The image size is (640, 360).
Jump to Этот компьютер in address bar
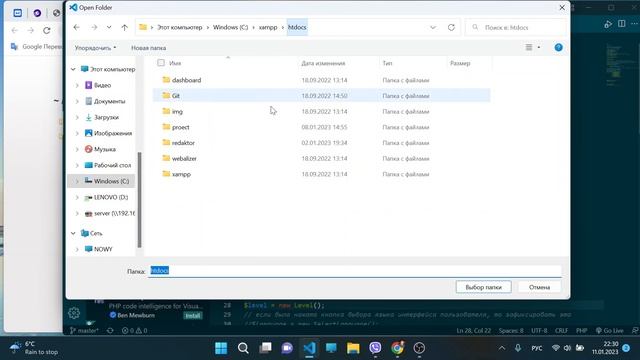tap(180, 27)
